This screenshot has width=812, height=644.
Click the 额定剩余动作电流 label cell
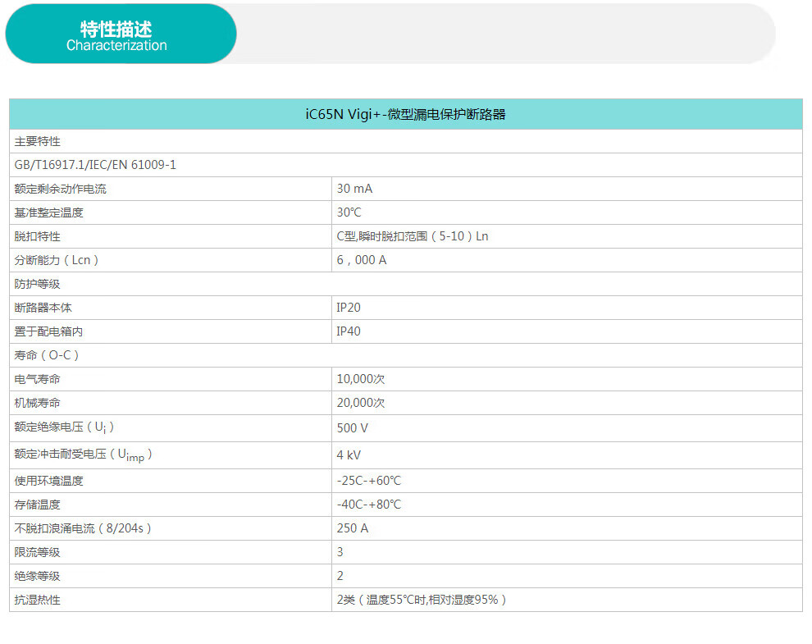click(171, 189)
